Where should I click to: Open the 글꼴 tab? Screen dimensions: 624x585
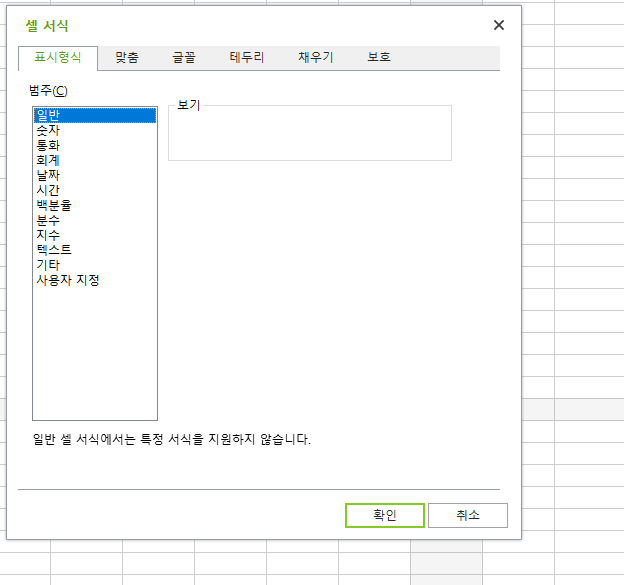click(x=183, y=58)
